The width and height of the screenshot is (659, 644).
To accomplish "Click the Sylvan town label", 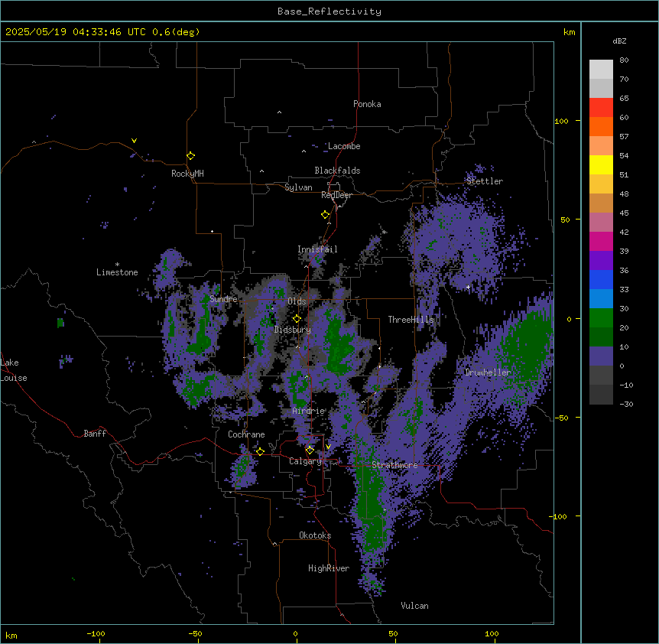I will (298, 187).
